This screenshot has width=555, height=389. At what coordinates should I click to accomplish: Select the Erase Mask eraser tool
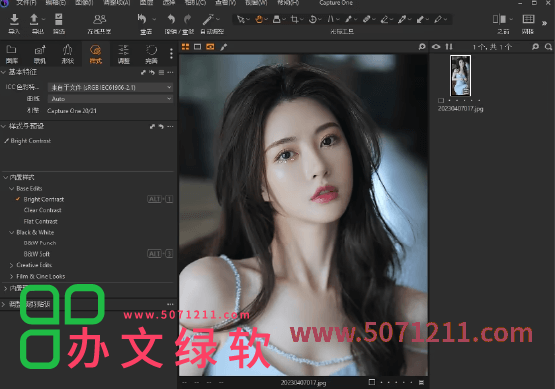click(x=384, y=19)
